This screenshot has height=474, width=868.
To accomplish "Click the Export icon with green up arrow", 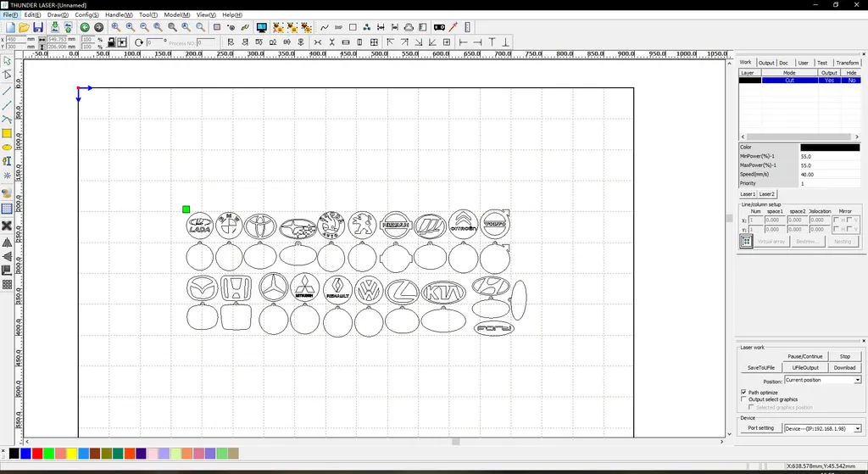I will coord(68,27).
